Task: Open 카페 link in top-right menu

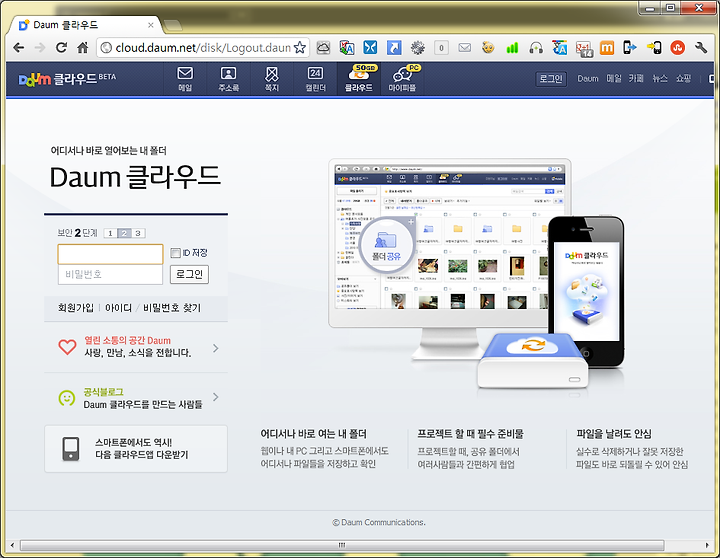Action: click(x=636, y=79)
